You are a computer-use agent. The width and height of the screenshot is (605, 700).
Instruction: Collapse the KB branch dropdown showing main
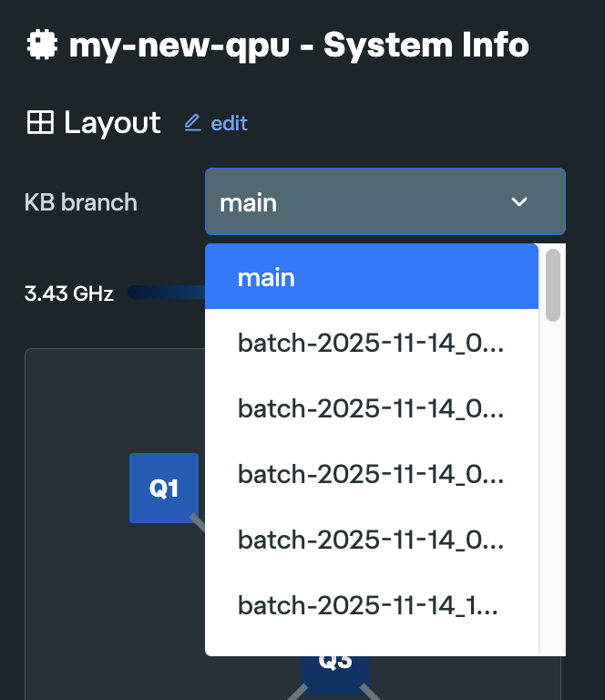coord(385,201)
